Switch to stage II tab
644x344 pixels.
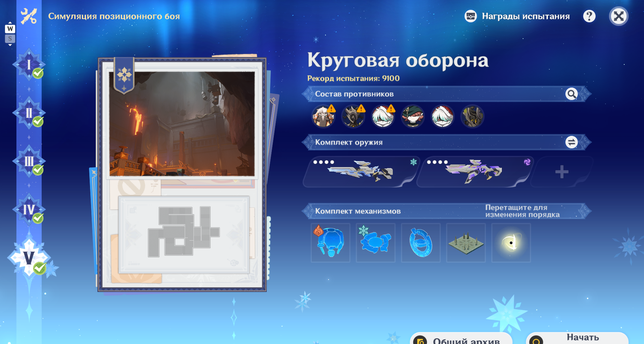pyautogui.click(x=29, y=113)
